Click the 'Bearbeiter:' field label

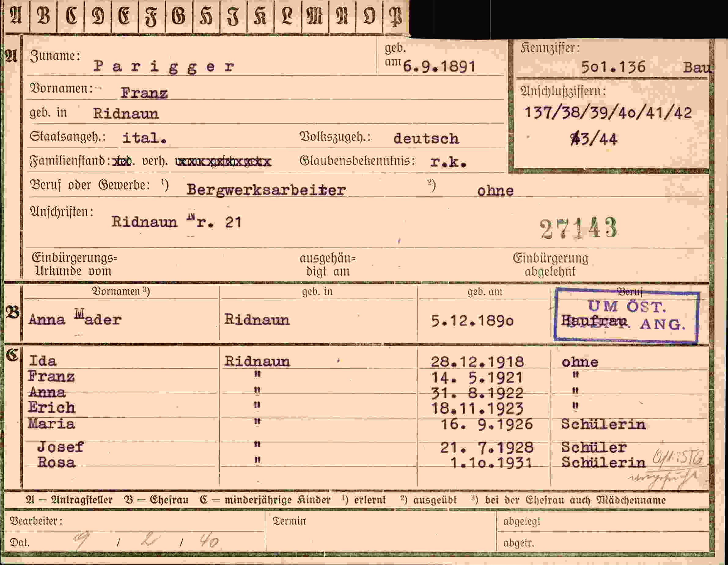[36, 521]
